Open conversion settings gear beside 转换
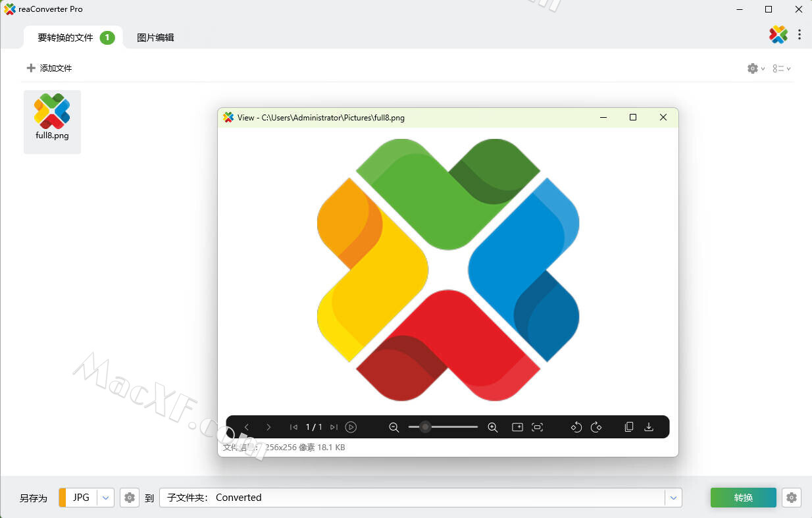Image resolution: width=812 pixels, height=518 pixels. [792, 498]
